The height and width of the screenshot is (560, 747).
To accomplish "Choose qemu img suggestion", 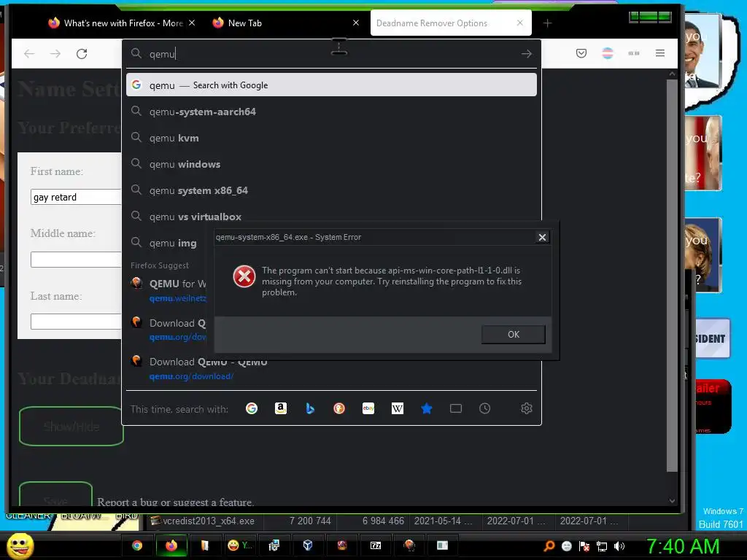I will pos(170,243).
